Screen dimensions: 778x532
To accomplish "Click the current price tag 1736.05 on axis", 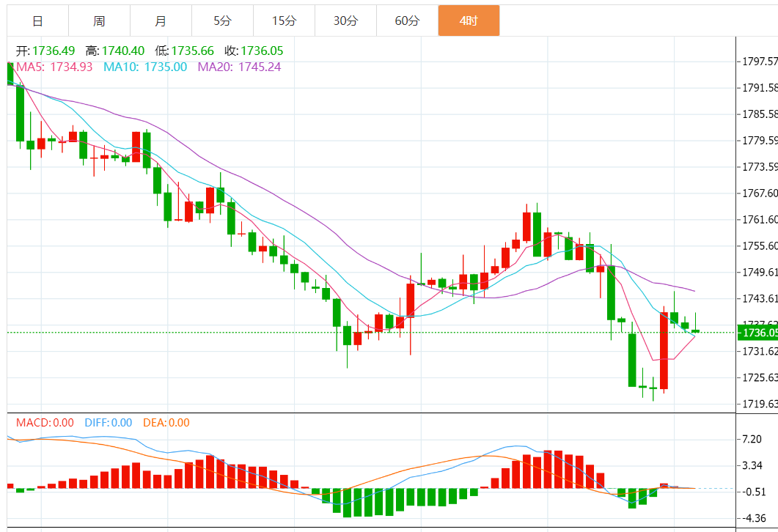I will click(758, 332).
